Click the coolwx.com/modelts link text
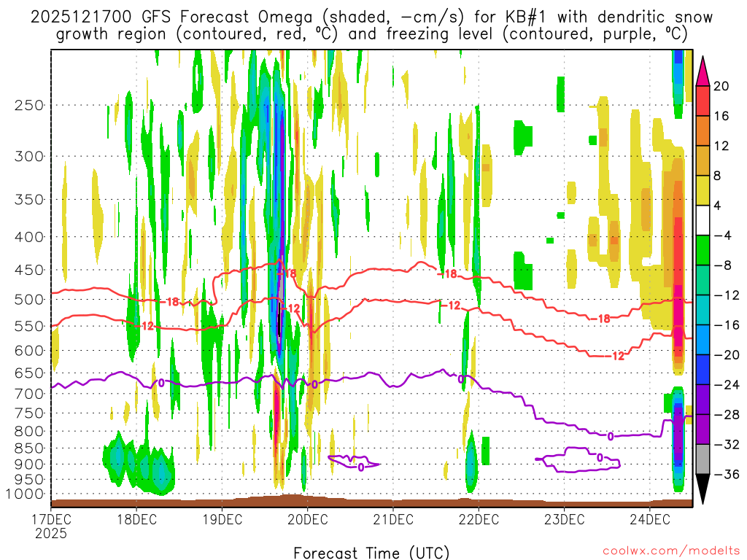This screenshot has width=747, height=560. point(671,551)
